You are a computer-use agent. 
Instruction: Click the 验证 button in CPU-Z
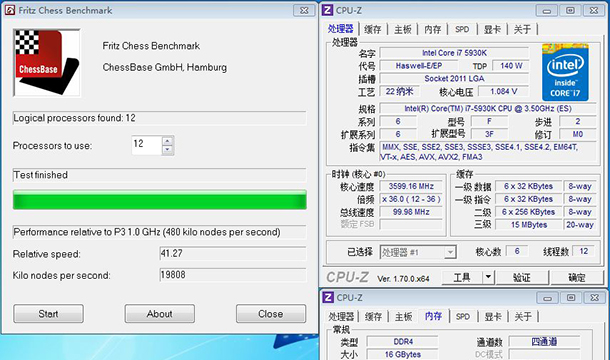pos(521,277)
